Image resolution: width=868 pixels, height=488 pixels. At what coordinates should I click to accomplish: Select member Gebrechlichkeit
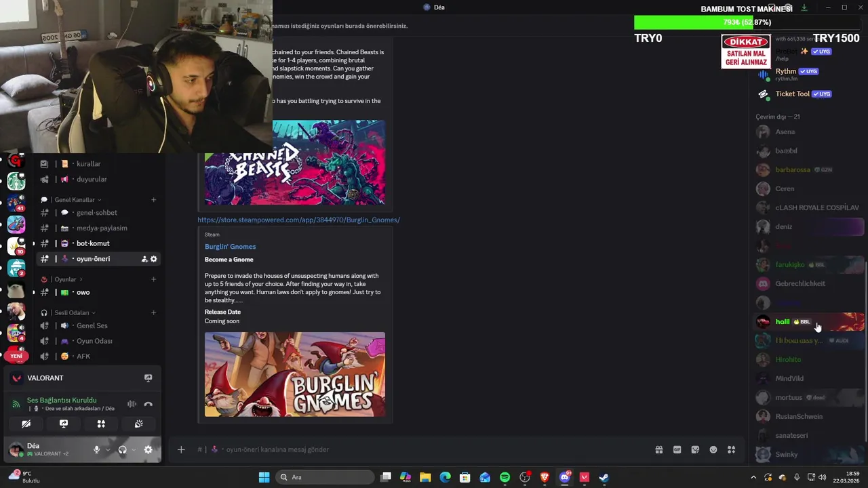point(810,284)
